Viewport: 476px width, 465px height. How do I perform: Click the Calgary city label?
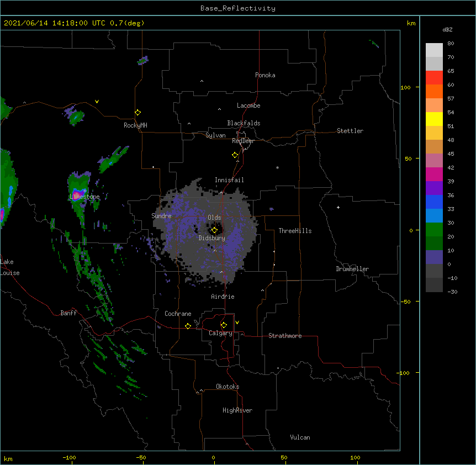220,333
